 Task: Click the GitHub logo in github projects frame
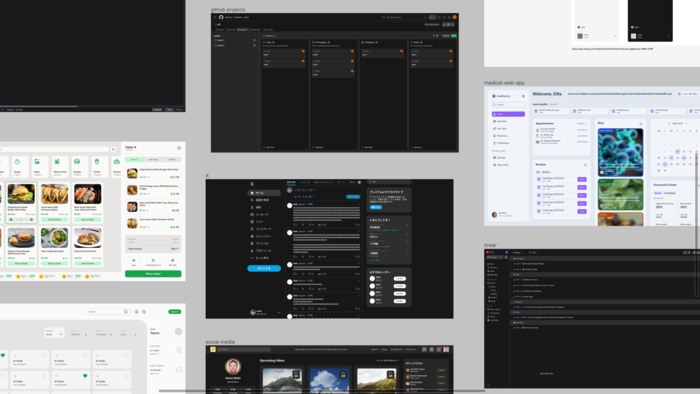coord(221,17)
